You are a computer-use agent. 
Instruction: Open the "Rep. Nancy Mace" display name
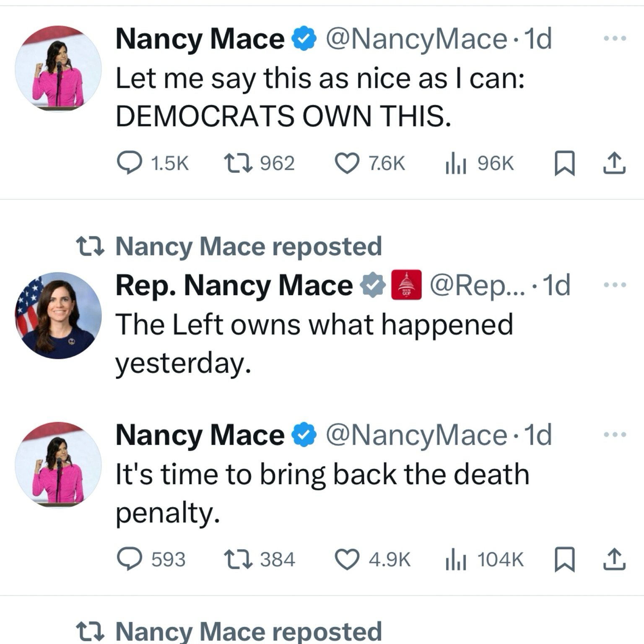click(234, 286)
